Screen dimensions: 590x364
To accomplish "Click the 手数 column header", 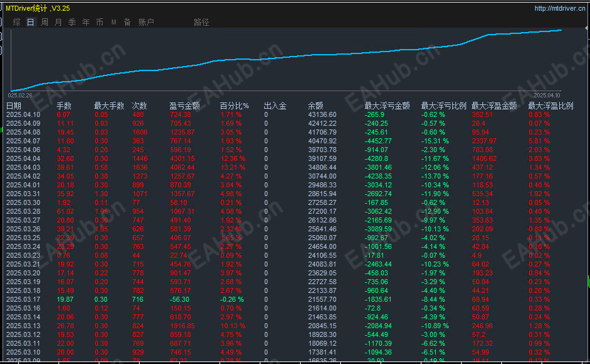I will click(64, 106).
